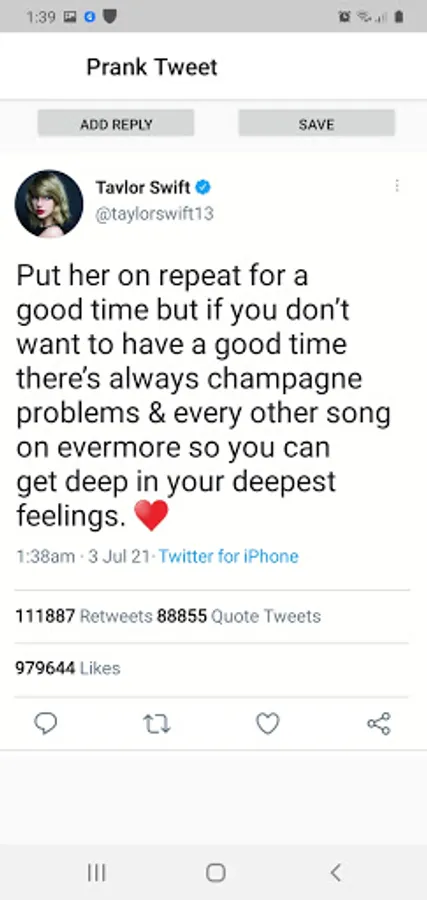Tap the 88855 Quote Tweets count
The width and height of the screenshot is (427, 900).
click(239, 616)
